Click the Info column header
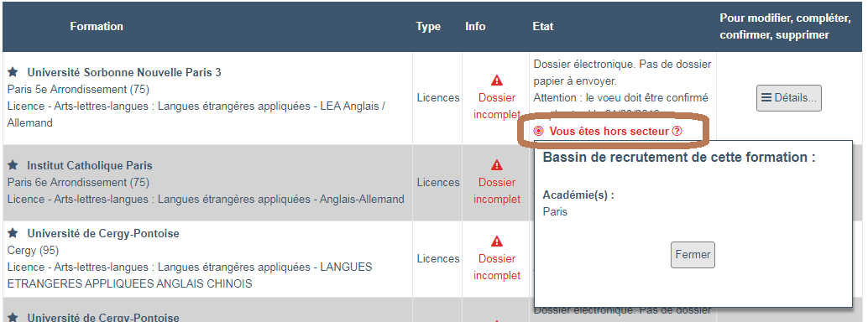 tap(475, 27)
